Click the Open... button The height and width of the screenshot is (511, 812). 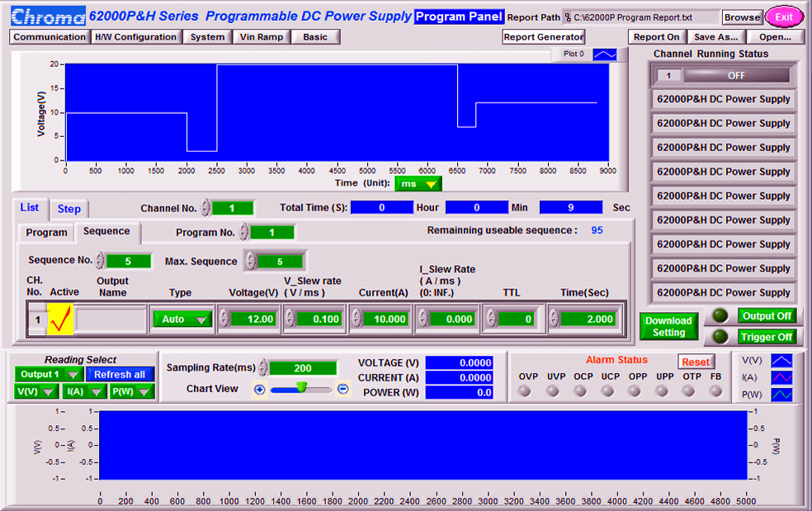click(x=775, y=37)
